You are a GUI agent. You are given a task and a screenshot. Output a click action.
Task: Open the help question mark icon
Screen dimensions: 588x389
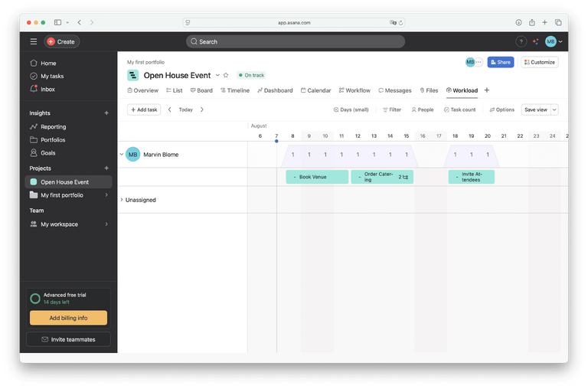(x=521, y=41)
